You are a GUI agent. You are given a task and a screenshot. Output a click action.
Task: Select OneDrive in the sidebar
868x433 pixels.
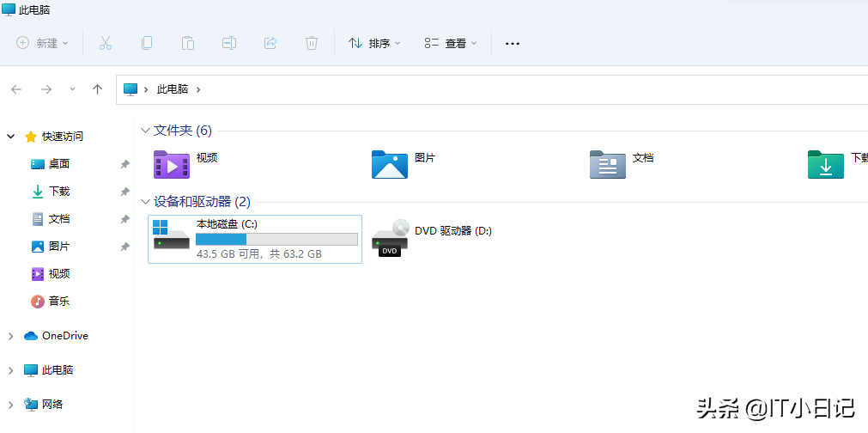coord(64,336)
